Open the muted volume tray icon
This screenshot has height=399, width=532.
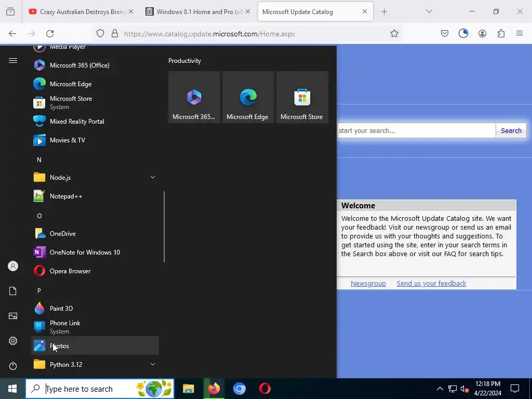click(464, 389)
